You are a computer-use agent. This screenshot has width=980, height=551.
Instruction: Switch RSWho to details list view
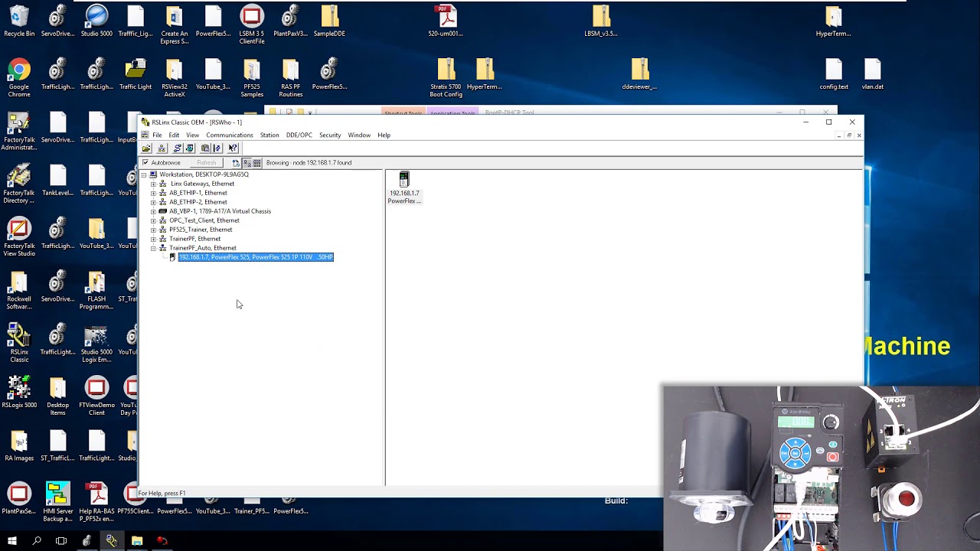[x=257, y=163]
